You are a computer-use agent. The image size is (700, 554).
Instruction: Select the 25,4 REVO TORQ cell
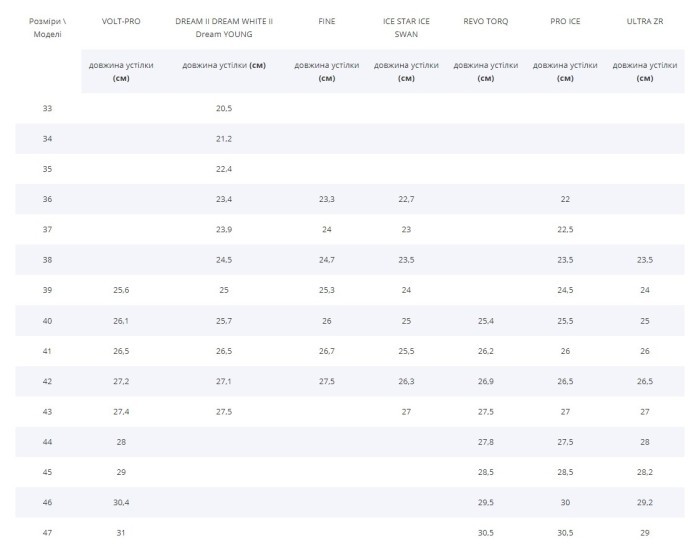(x=486, y=320)
